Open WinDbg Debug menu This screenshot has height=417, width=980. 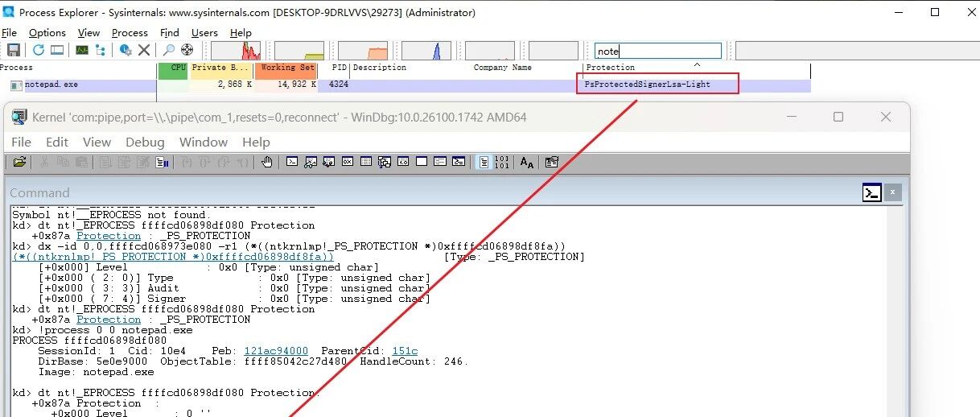point(145,142)
